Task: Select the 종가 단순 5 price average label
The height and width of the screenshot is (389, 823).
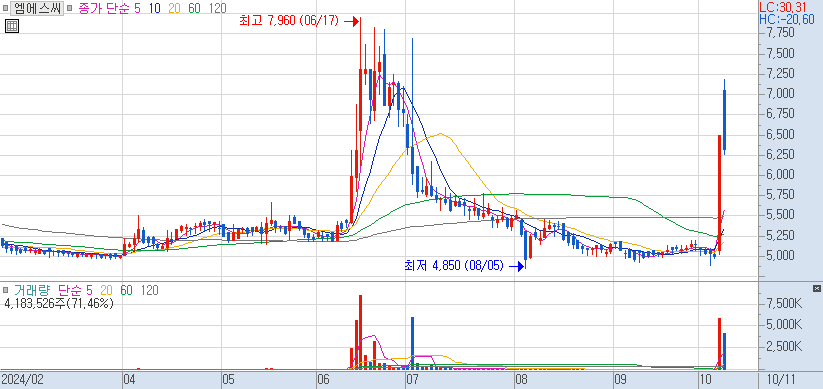Action: click(x=109, y=8)
